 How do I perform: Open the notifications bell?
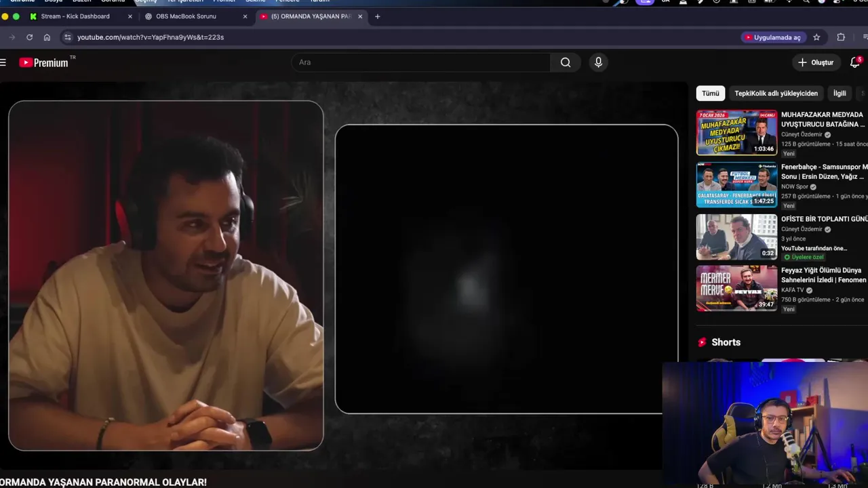(855, 62)
